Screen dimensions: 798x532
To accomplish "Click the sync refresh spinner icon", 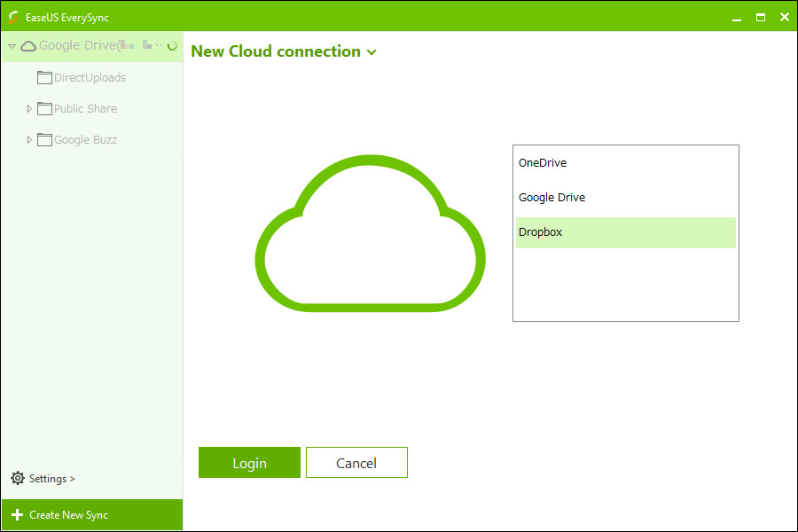I will [x=172, y=46].
